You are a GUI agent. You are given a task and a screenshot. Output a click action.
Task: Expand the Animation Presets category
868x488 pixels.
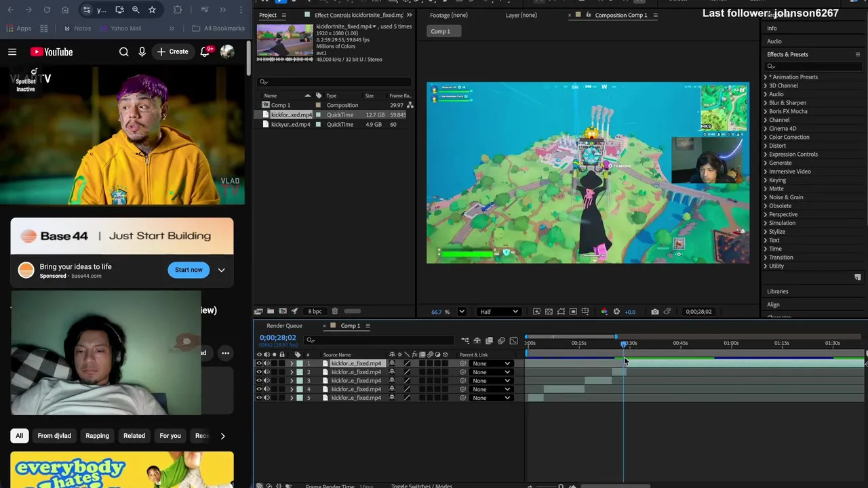(x=766, y=77)
